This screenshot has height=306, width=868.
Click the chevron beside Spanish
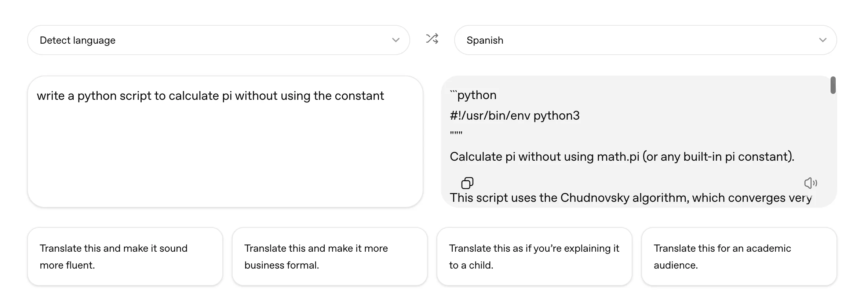coord(823,40)
